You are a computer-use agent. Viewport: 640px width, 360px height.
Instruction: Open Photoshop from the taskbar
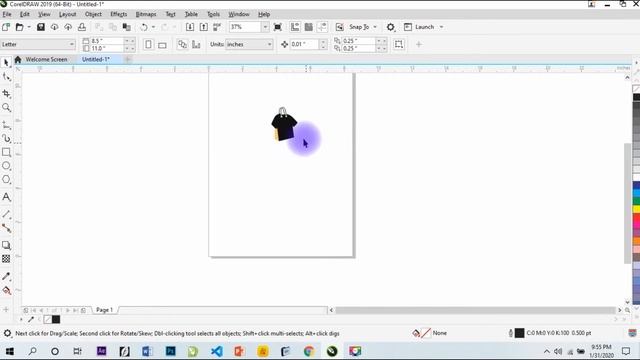(171, 351)
